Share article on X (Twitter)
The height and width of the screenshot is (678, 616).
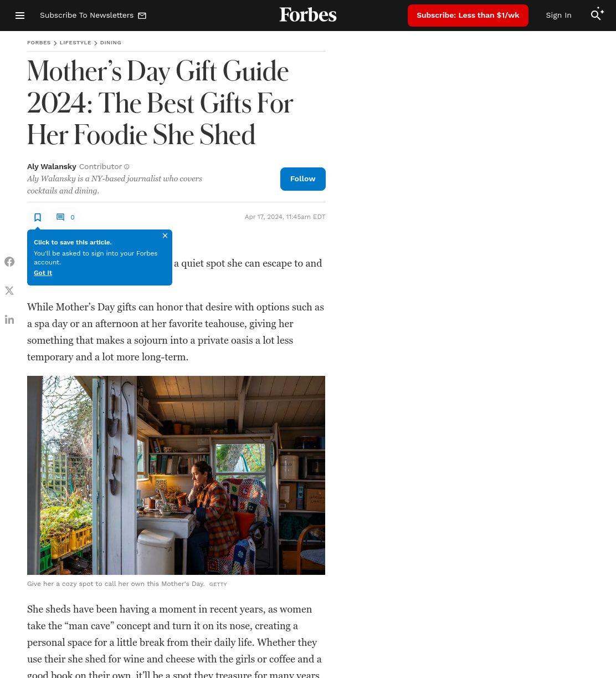9,290
